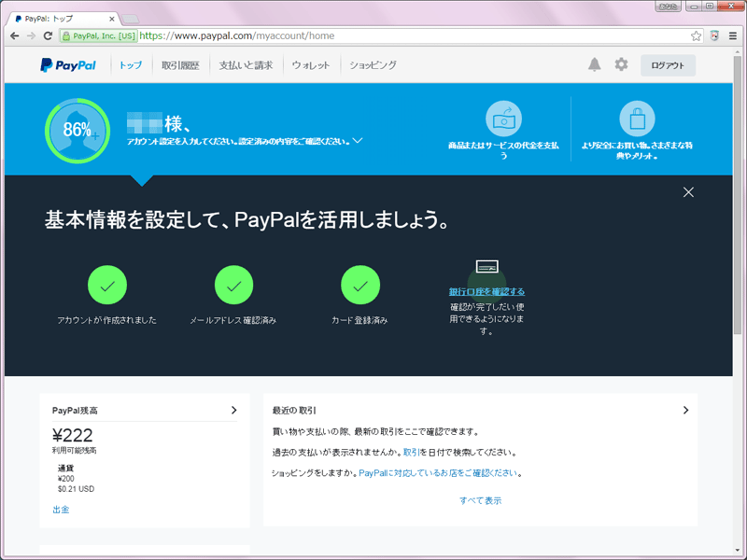Click the 出金 link

[61, 510]
